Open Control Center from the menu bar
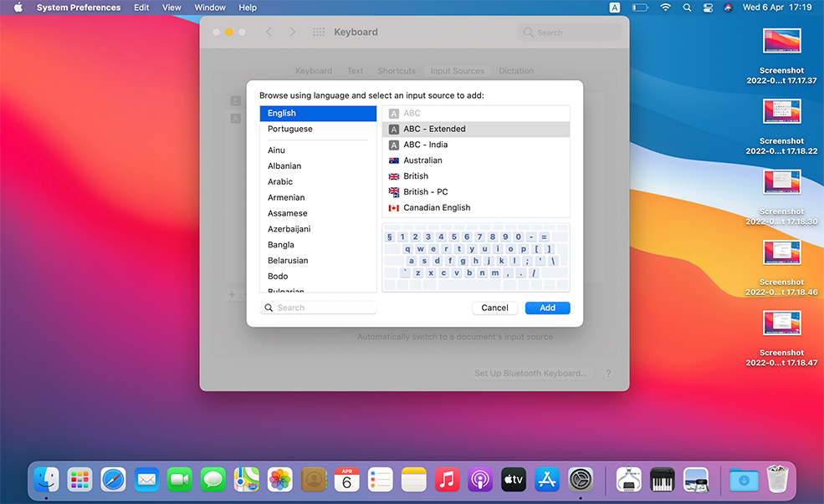Image resolution: width=824 pixels, height=504 pixels. (x=708, y=8)
